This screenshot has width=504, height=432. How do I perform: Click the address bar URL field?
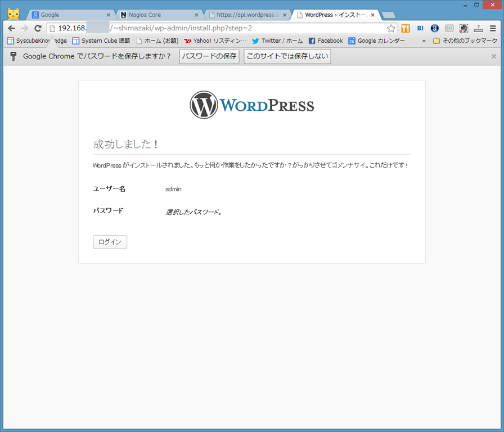222,28
